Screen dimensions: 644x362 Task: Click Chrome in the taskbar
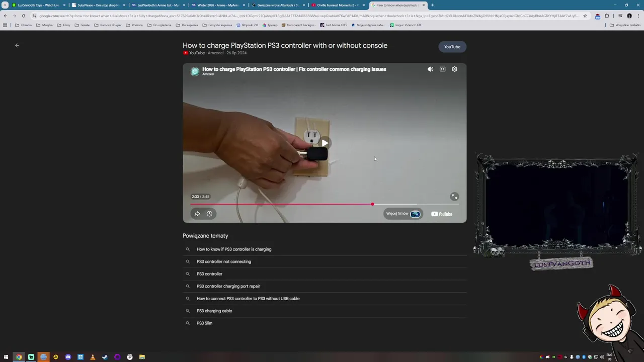19,357
